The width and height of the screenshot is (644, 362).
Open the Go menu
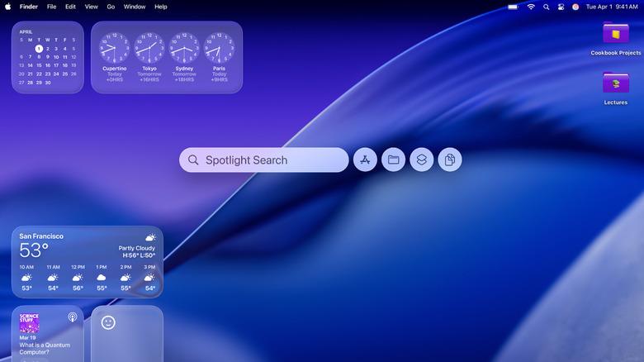(111, 7)
